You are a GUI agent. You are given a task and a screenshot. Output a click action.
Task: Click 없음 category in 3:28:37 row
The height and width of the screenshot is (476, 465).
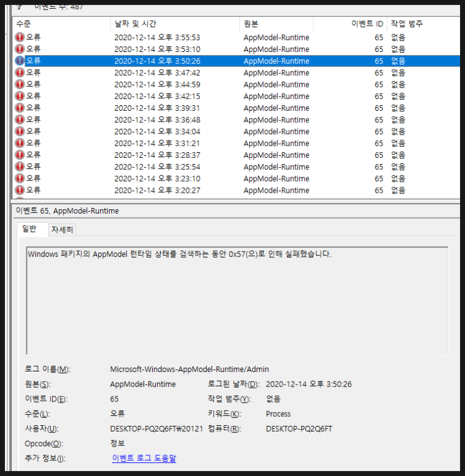click(398, 155)
